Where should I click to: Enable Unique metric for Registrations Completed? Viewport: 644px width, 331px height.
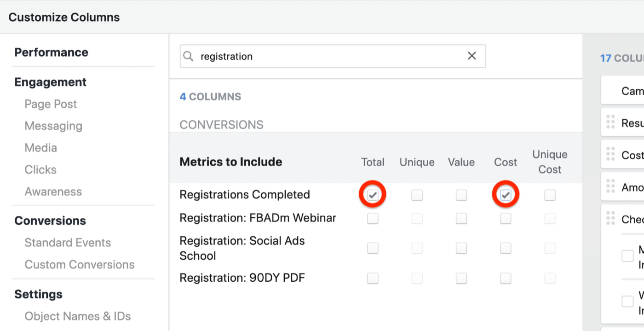point(417,195)
